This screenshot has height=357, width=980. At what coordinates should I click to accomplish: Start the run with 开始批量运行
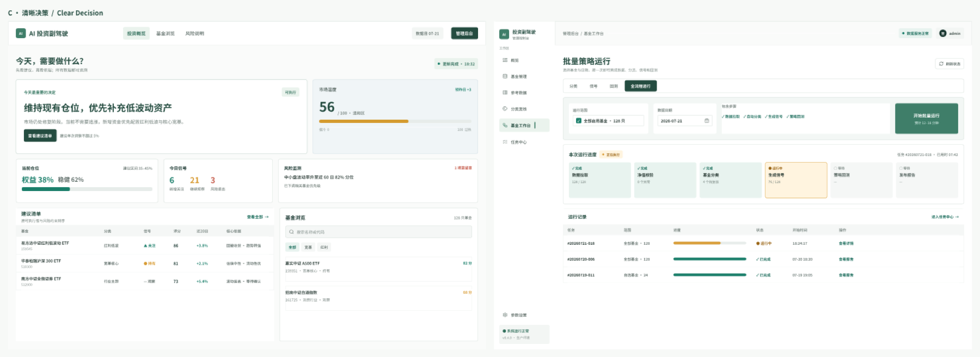click(926, 119)
